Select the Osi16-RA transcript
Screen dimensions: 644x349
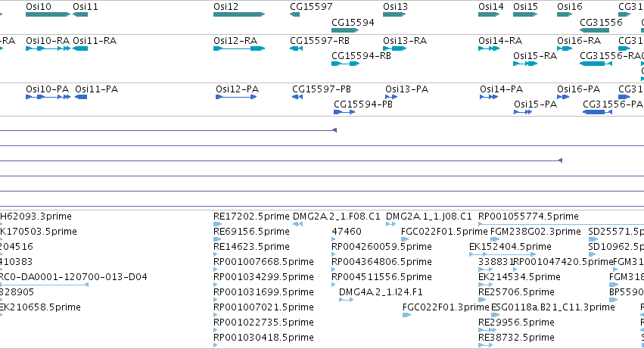tap(565, 48)
